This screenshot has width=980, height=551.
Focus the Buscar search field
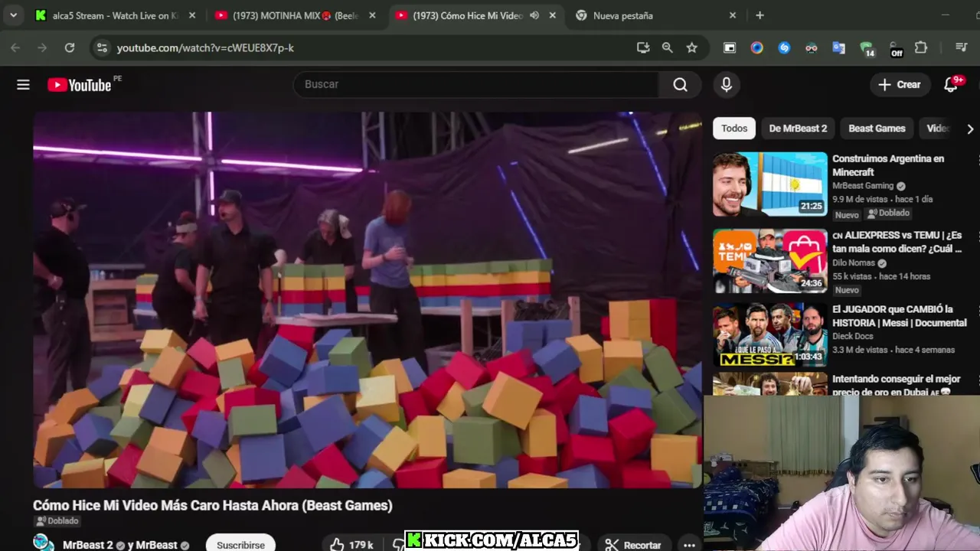click(x=476, y=84)
